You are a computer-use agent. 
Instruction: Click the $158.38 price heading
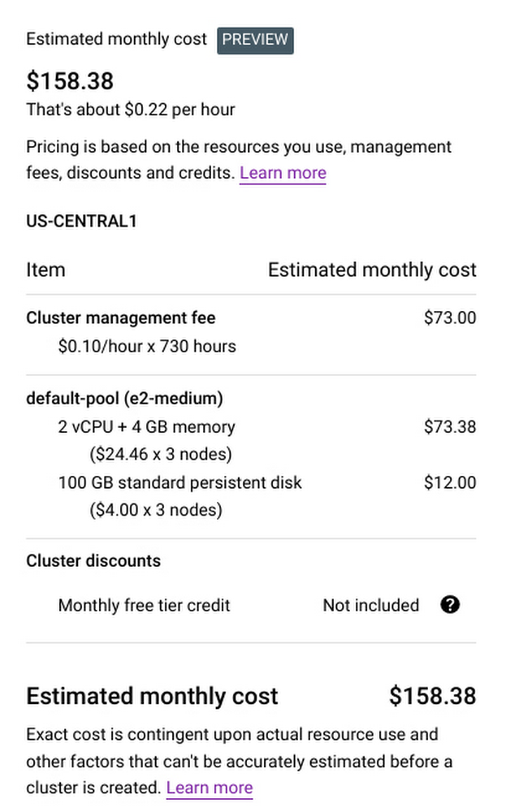[70, 81]
